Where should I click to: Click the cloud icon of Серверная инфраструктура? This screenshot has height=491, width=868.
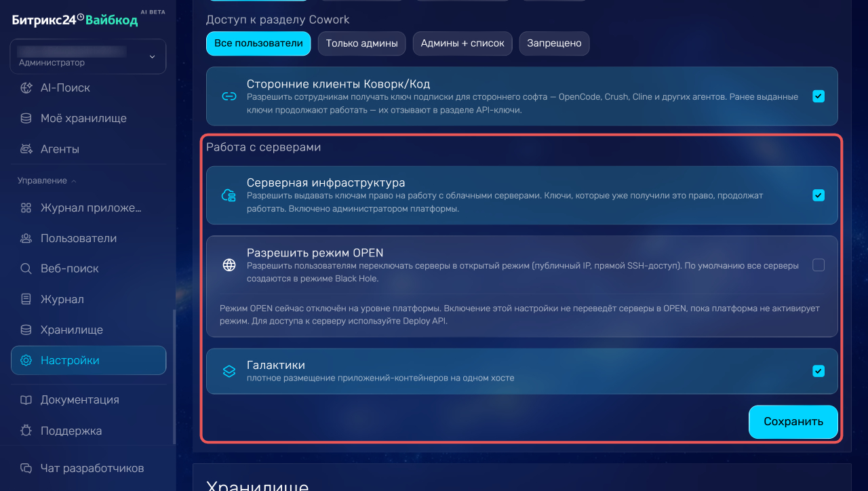point(229,195)
